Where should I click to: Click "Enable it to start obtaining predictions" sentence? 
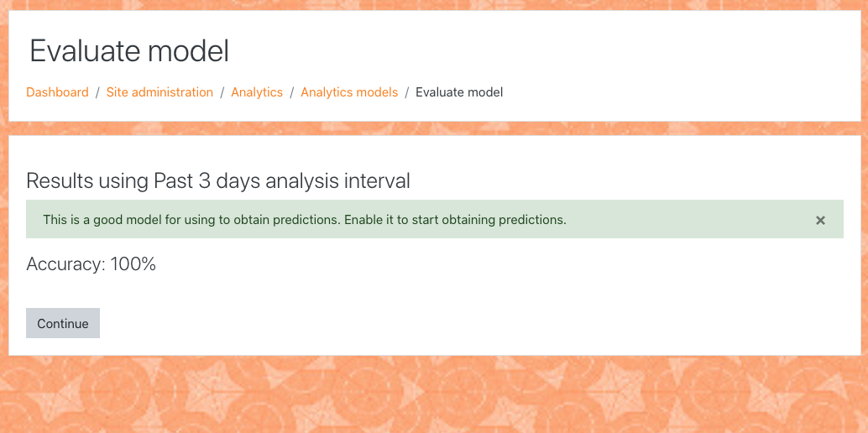tap(455, 220)
